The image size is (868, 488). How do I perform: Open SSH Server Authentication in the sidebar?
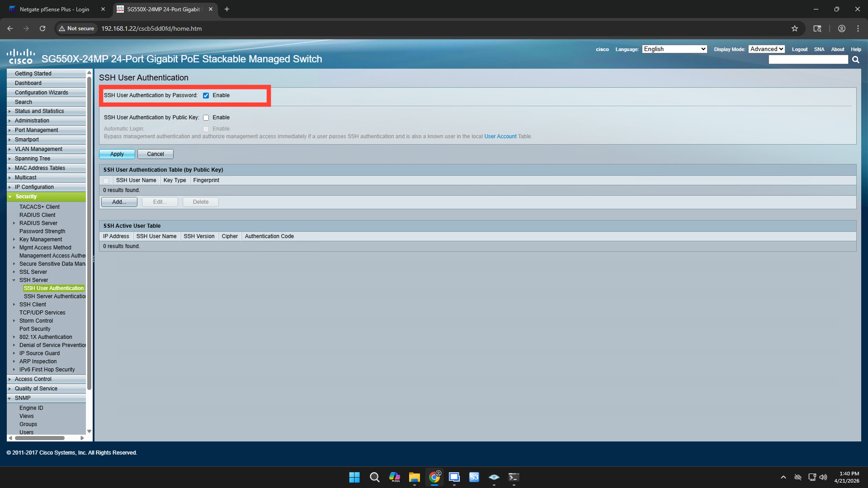click(55, 296)
